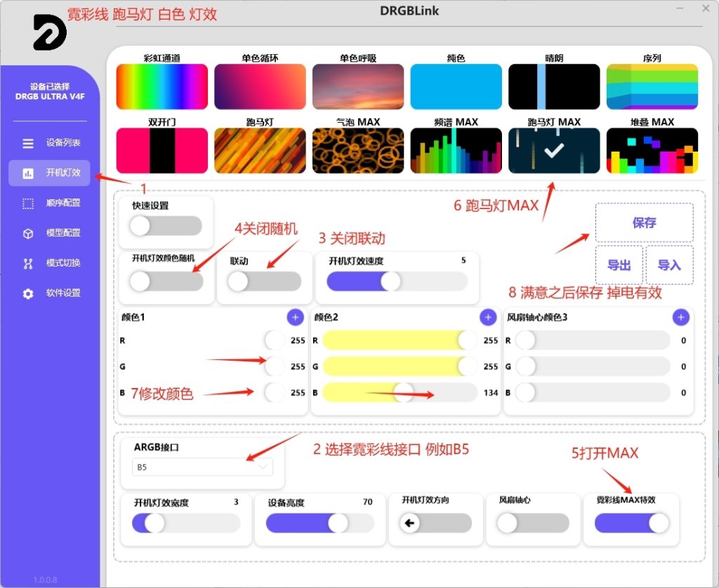The height and width of the screenshot is (588, 719).
Task: Choose the 彩虹通道 rainbow effect thumbnail
Action: coord(162,86)
